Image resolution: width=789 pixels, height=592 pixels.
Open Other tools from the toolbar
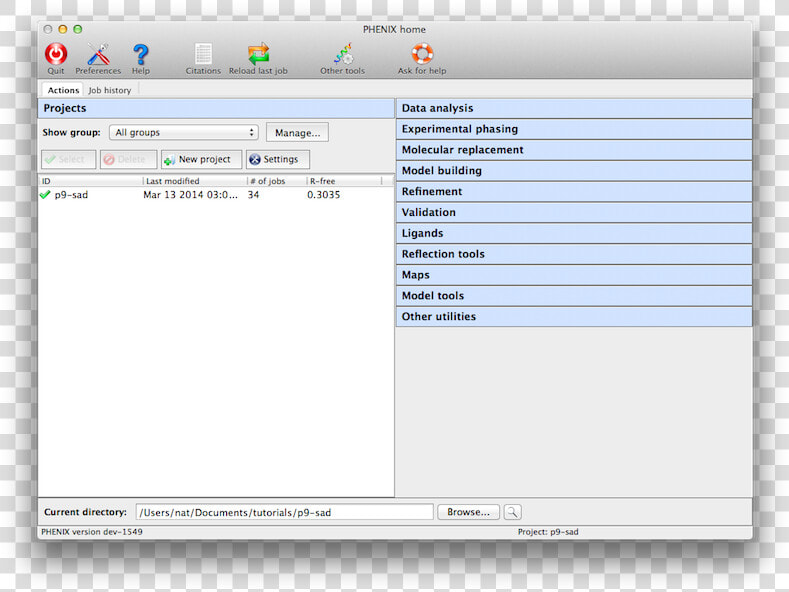click(x=343, y=54)
